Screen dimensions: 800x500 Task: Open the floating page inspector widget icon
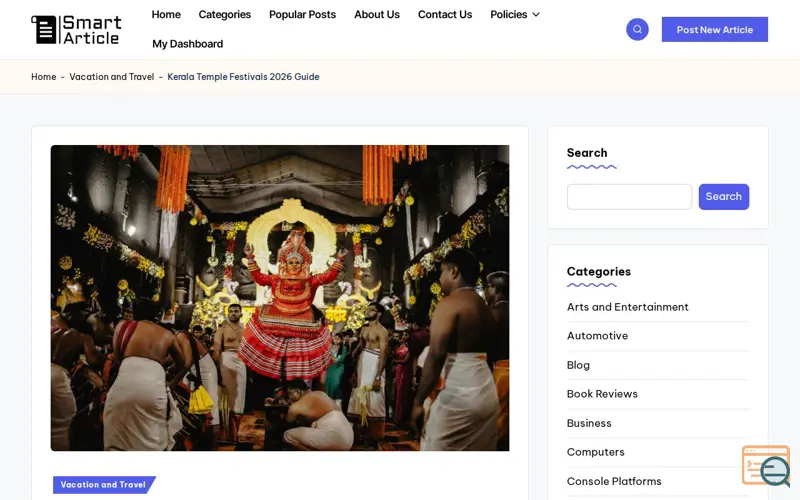tap(766, 466)
